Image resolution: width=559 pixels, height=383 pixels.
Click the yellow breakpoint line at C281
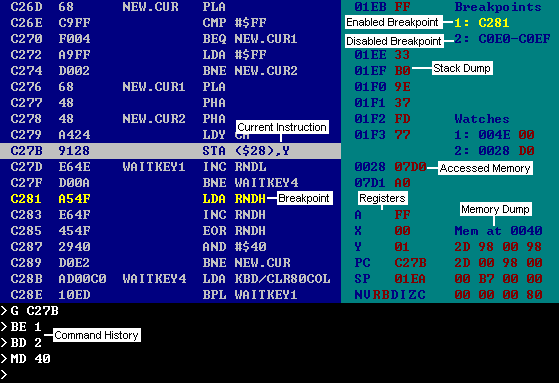coord(138,199)
